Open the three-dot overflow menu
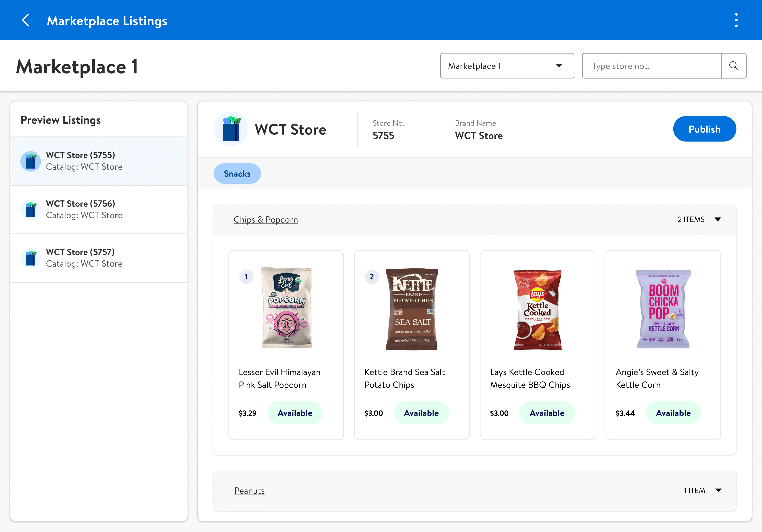 (736, 20)
